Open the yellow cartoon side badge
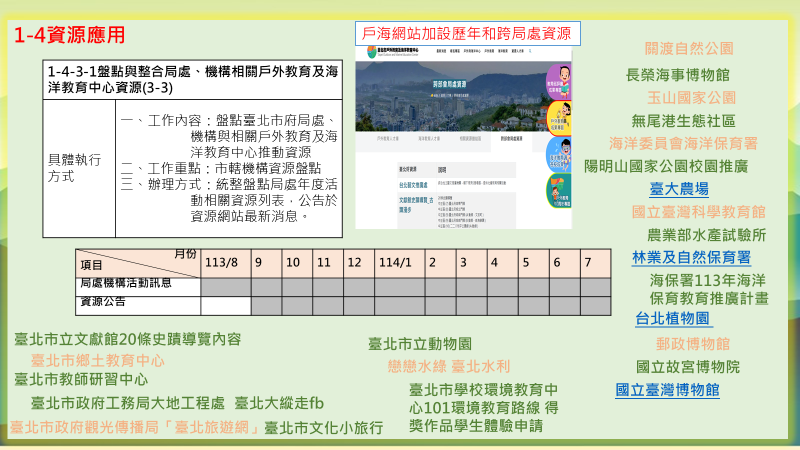Image resolution: width=800 pixels, height=450 pixels. click(x=559, y=118)
